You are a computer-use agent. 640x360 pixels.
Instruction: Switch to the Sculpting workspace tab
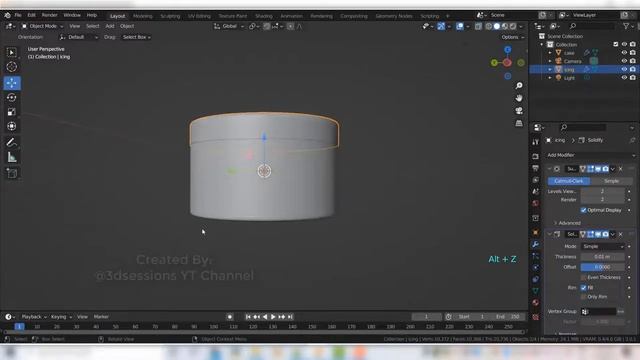170,16
